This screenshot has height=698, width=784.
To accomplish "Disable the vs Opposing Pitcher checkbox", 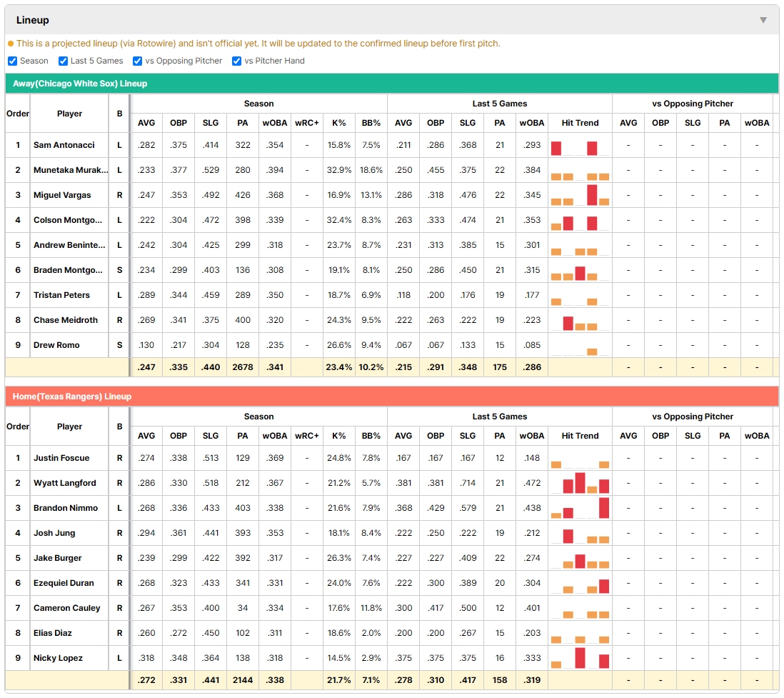I will pyautogui.click(x=138, y=61).
